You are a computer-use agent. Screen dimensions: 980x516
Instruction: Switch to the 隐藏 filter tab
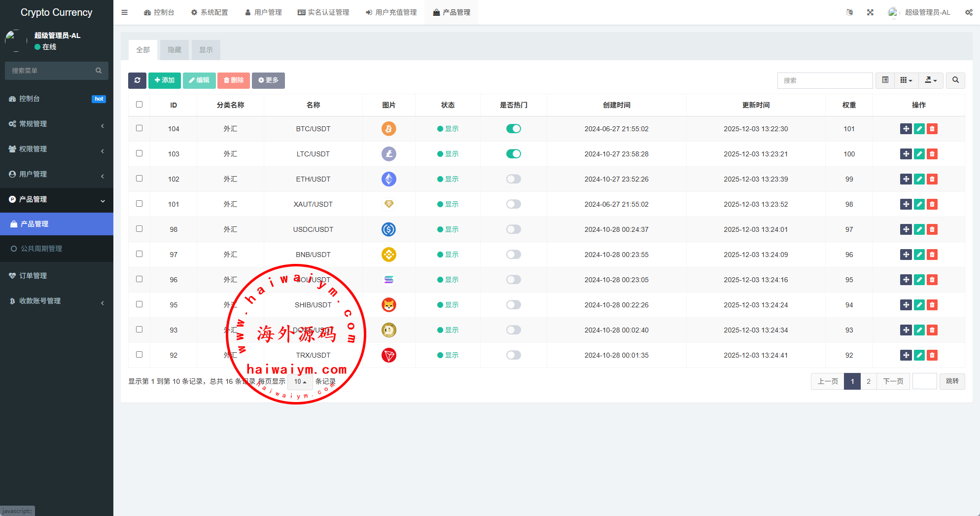pyautogui.click(x=175, y=50)
